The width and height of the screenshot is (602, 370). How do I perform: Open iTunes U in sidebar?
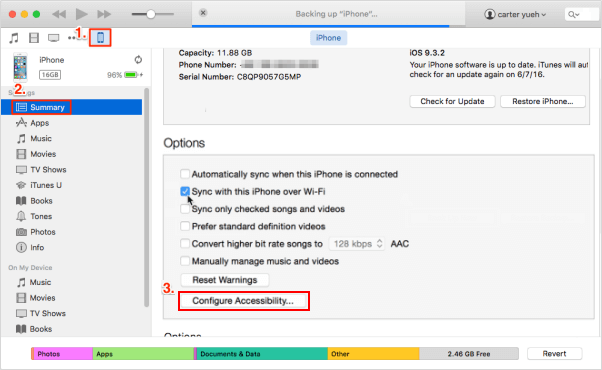coord(39,185)
